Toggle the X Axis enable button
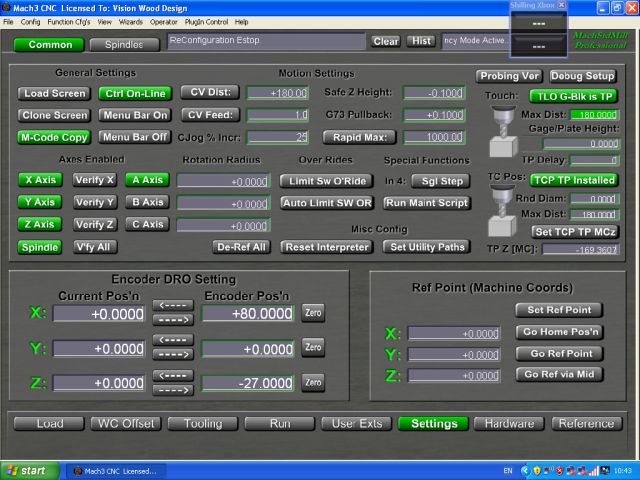 click(40, 180)
